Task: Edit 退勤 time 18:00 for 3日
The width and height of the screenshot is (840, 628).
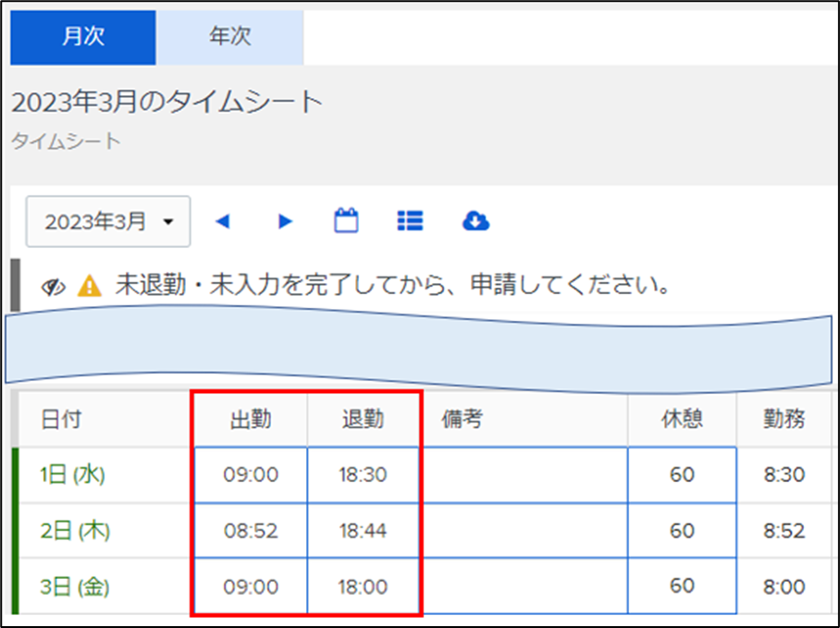Action: (x=363, y=586)
